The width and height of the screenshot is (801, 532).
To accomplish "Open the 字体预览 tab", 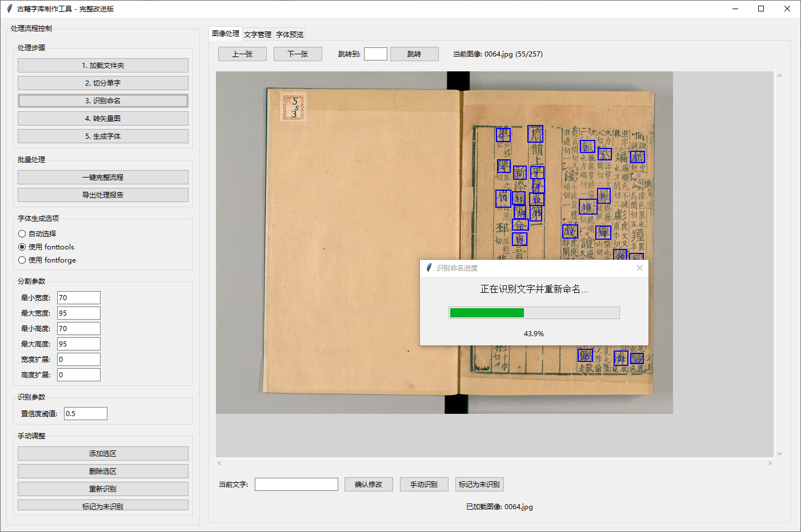I will [289, 34].
